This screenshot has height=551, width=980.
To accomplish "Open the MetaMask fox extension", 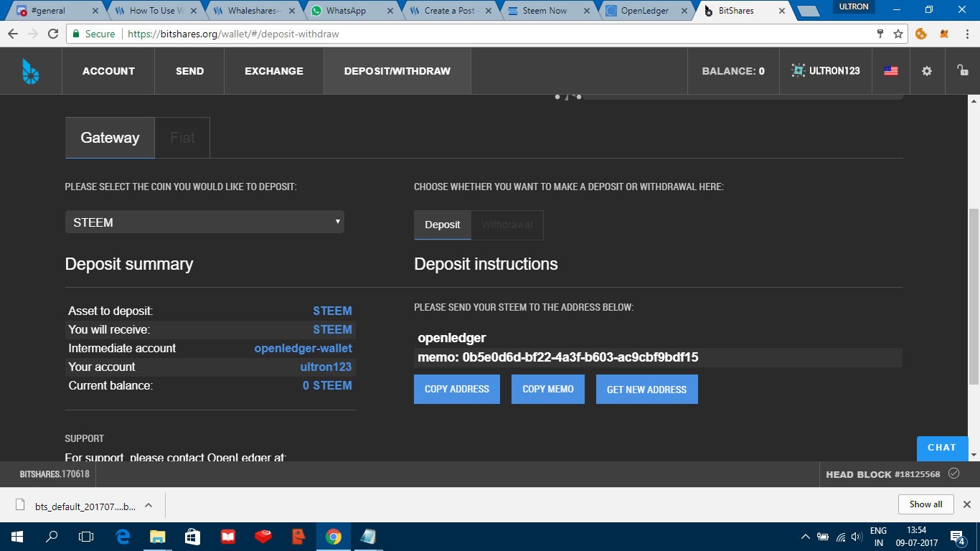I will (x=945, y=34).
